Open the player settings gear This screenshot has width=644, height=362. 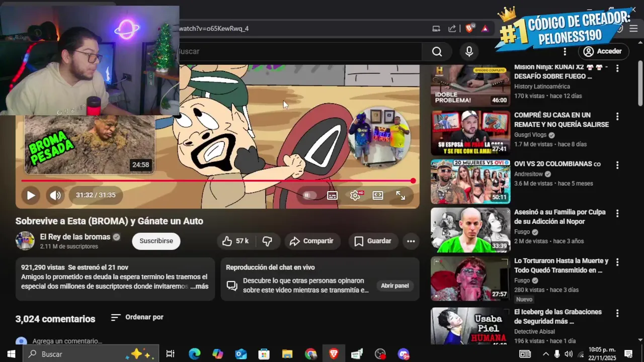[x=355, y=196]
